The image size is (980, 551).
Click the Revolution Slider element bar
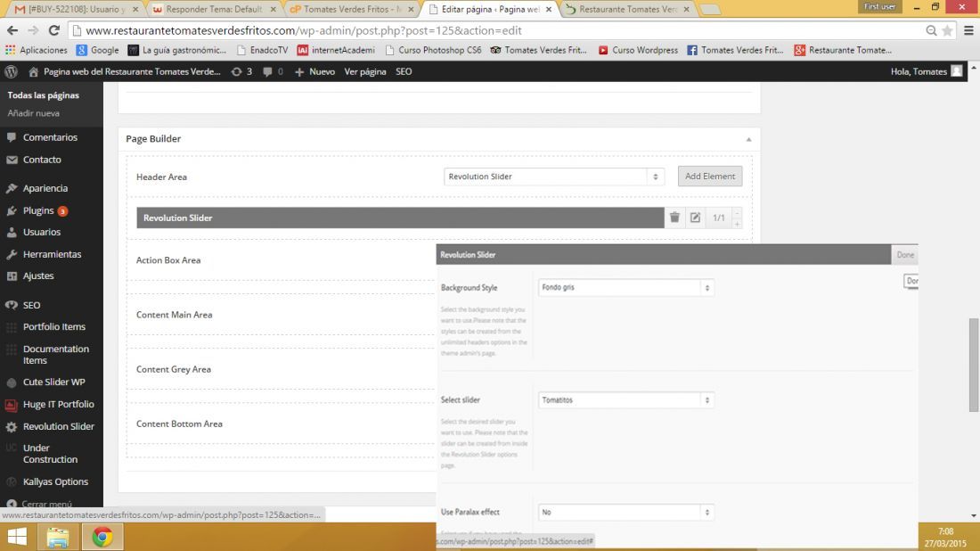(400, 218)
